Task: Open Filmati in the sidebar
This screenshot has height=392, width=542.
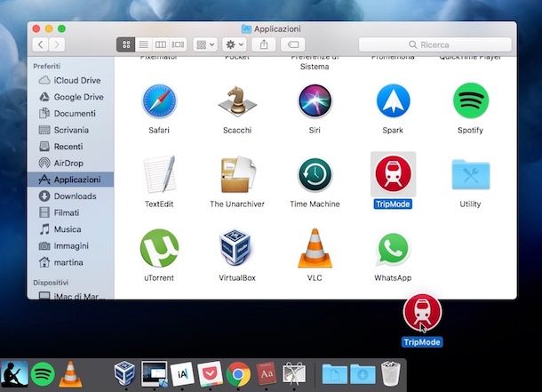Action: pyautogui.click(x=70, y=212)
